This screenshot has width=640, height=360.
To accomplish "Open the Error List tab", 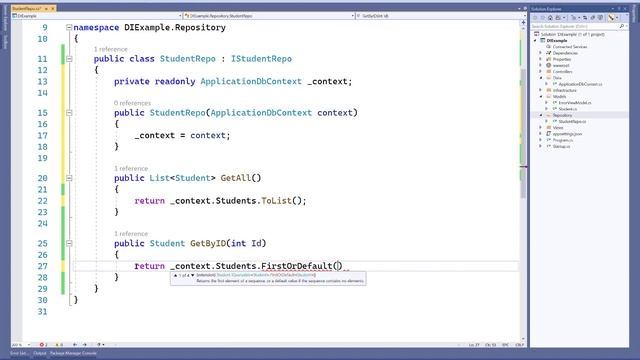I will click(x=19, y=353).
